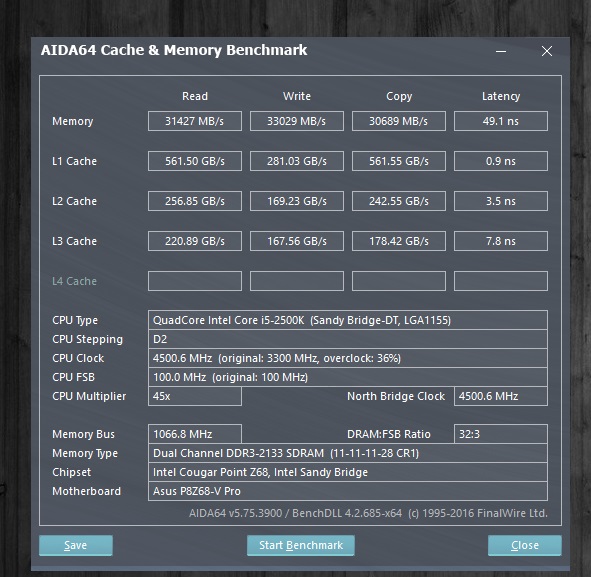The width and height of the screenshot is (591, 577).
Task: Click the empty L4 Cache copy field
Action: coord(399,281)
